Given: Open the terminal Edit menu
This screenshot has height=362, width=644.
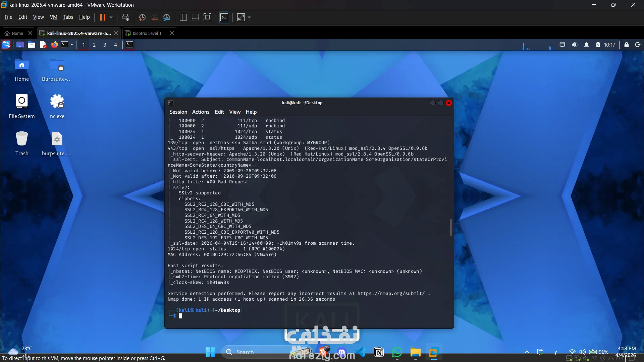Looking at the screenshot, I should pos(219,112).
